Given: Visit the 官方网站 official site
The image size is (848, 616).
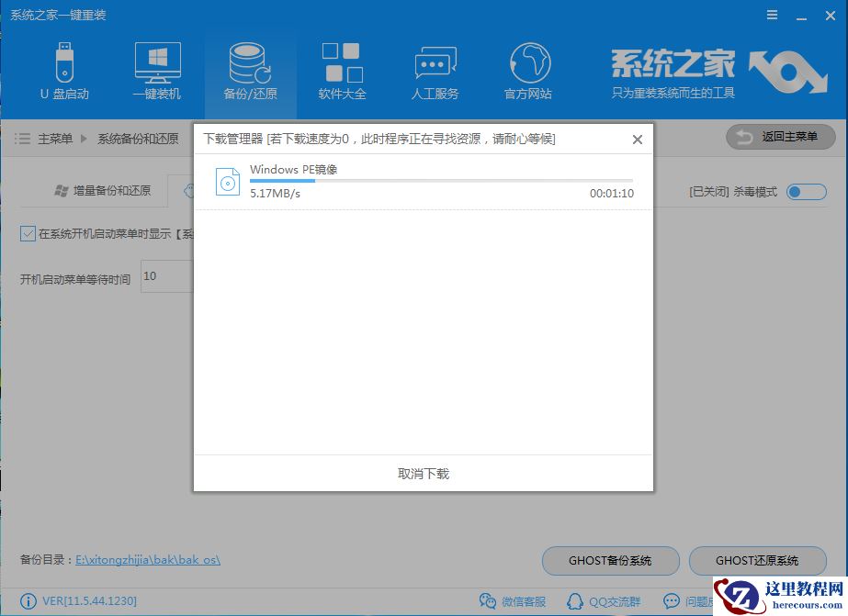Looking at the screenshot, I should click(x=526, y=69).
